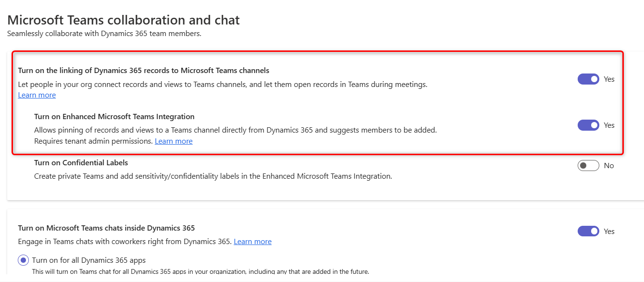Click 'Turn on Microsoft Teams chats inside Dynamics 365' title
Image resolution: width=644 pixels, height=282 pixels.
(106, 228)
